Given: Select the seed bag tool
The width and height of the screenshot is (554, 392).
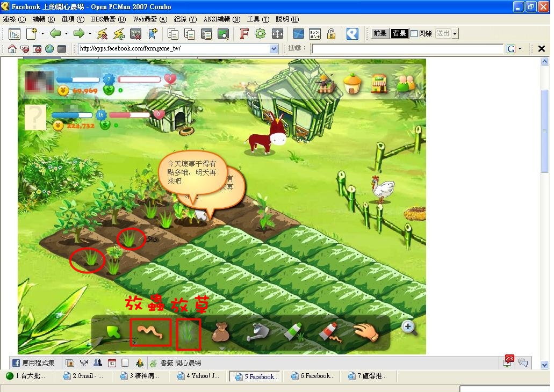Looking at the screenshot, I should pos(220,333).
